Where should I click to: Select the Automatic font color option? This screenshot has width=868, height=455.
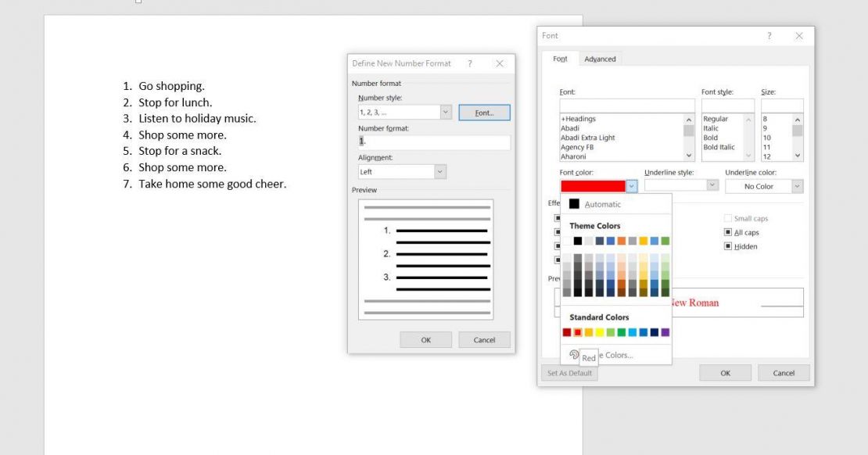pyautogui.click(x=601, y=202)
